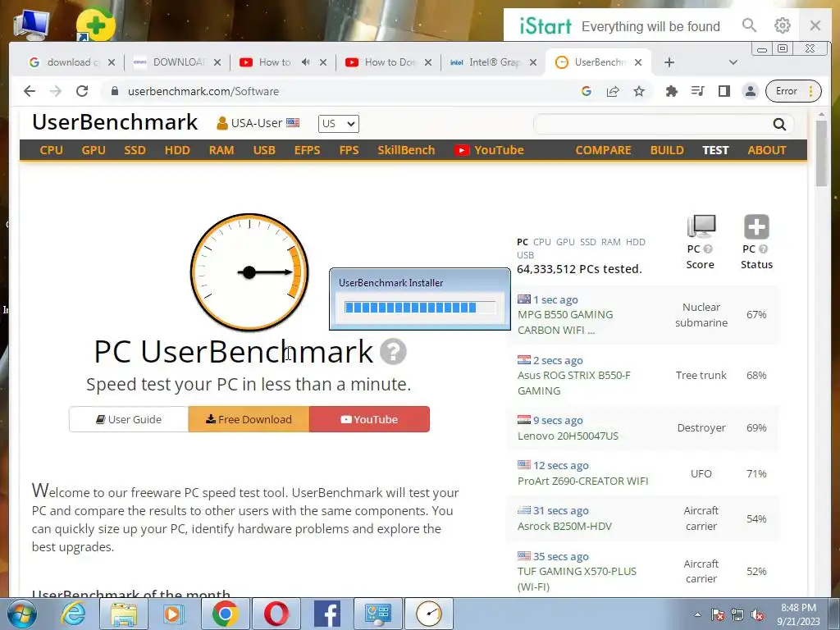Select the USB filter above PCs tested
Viewport: 840px width, 630px height.
[x=526, y=255]
